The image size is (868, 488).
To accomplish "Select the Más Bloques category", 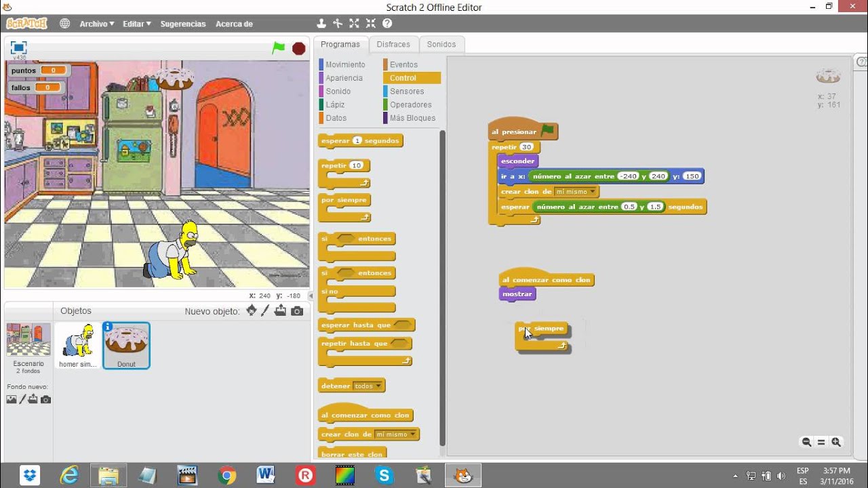I will pos(412,118).
